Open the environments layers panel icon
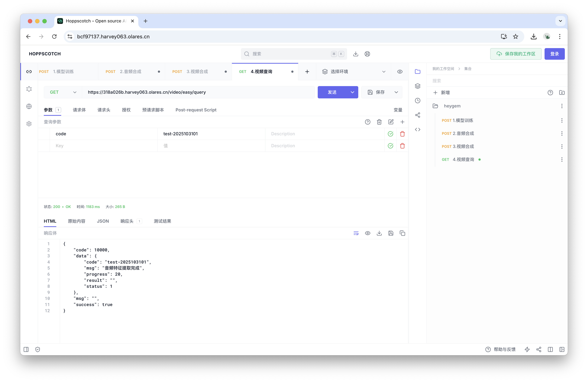This screenshot has width=588, height=382. [417, 86]
